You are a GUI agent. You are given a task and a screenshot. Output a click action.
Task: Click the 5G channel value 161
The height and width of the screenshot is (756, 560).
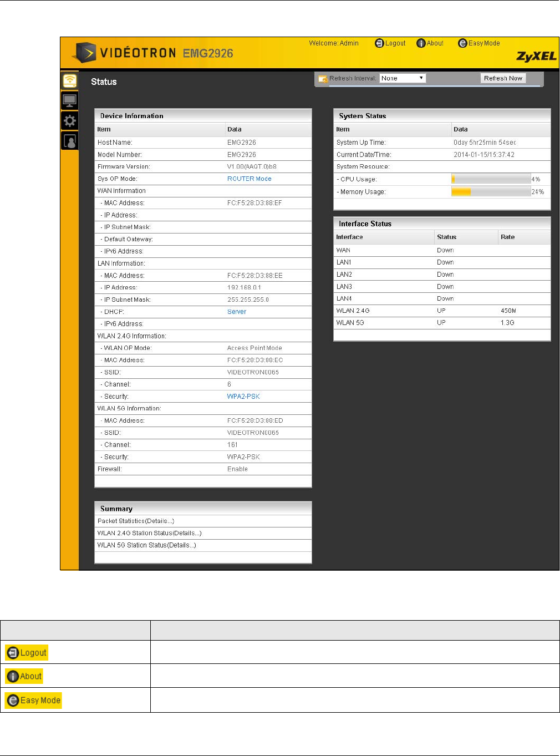click(232, 445)
